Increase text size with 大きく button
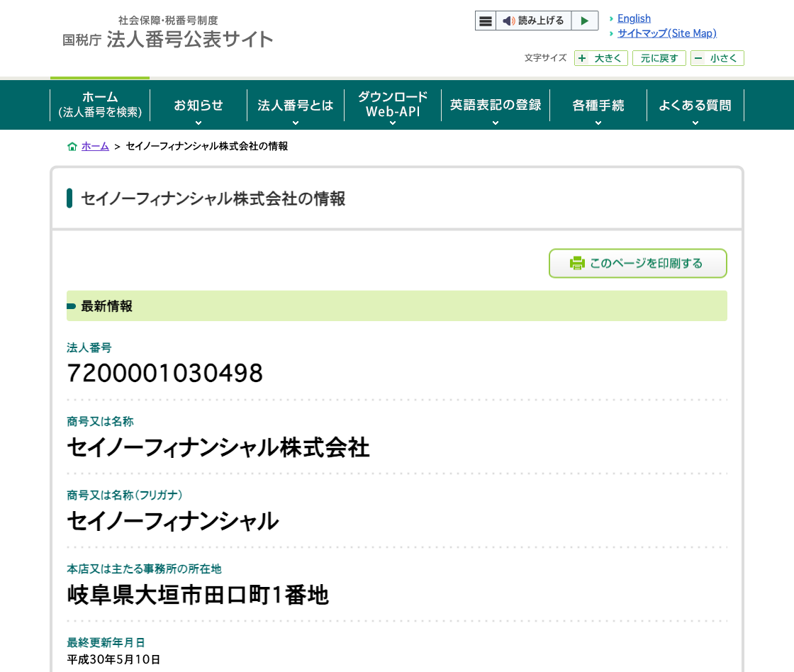Viewport: 794px width, 672px height. pos(601,58)
